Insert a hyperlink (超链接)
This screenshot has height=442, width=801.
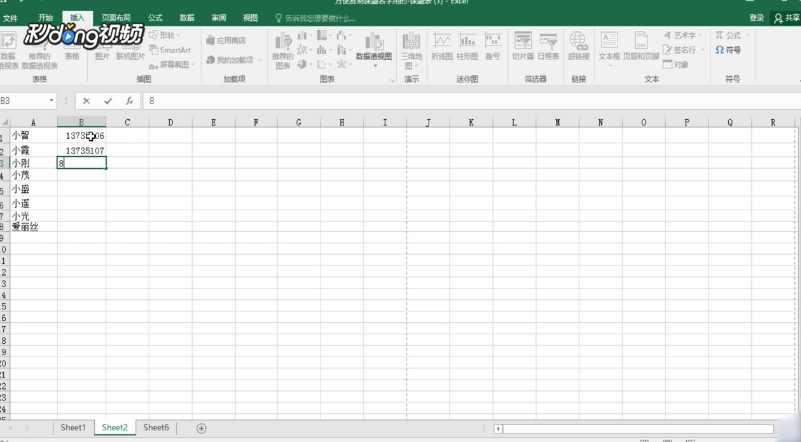(x=578, y=46)
